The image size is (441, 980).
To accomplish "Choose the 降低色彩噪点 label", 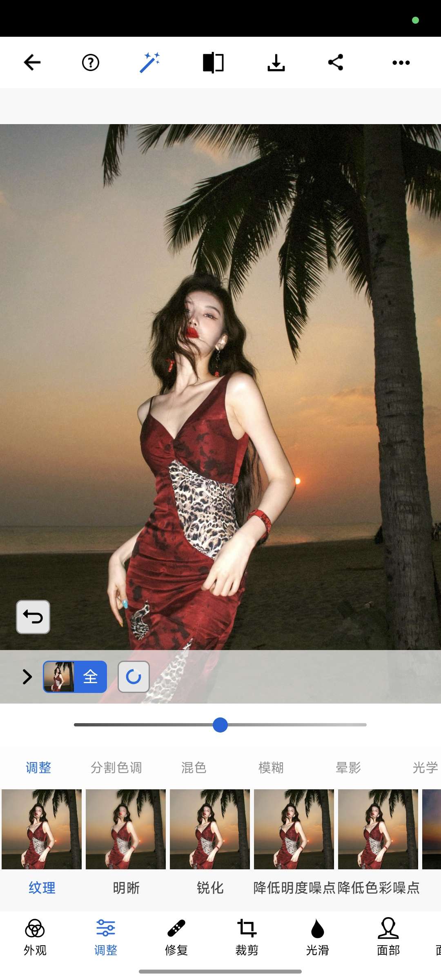I will 379,888.
